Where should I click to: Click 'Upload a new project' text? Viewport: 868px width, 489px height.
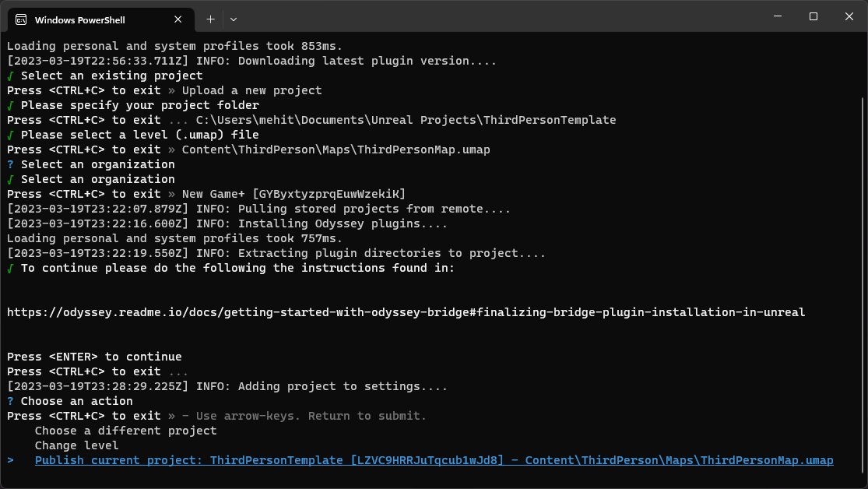(x=252, y=91)
